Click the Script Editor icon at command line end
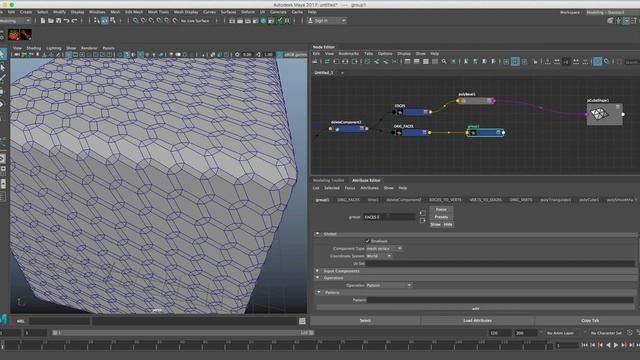The width and height of the screenshot is (640, 360). pyautogui.click(x=302, y=321)
